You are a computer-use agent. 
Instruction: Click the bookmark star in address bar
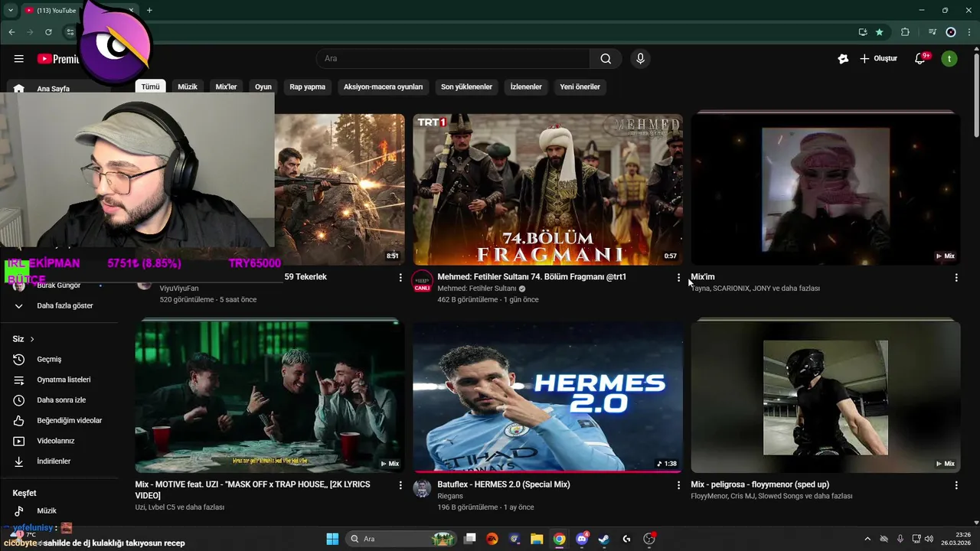(879, 32)
